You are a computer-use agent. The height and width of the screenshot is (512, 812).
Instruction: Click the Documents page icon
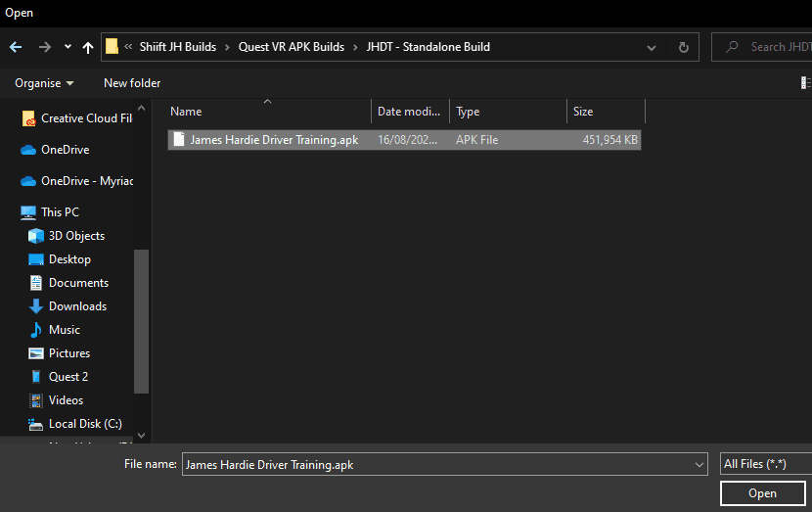pyautogui.click(x=36, y=283)
